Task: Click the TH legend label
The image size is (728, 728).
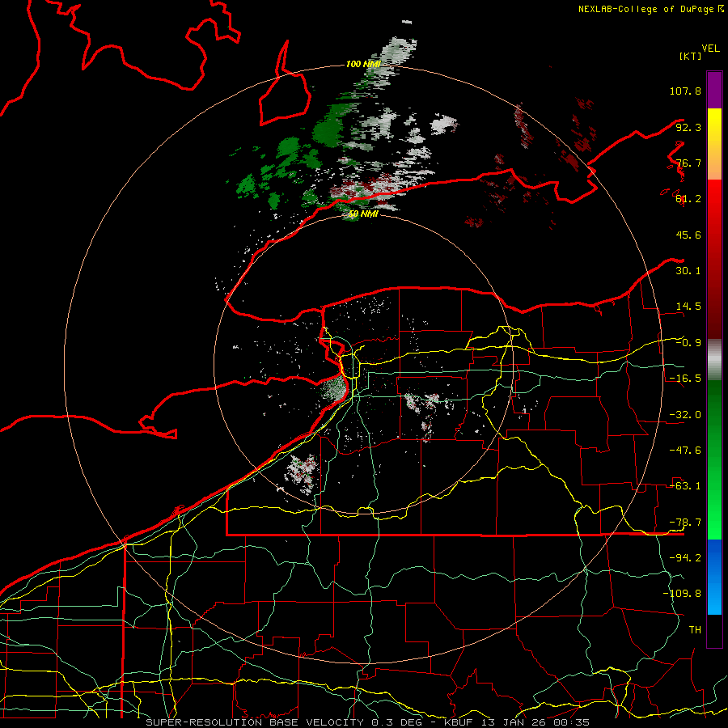Action: point(695,630)
